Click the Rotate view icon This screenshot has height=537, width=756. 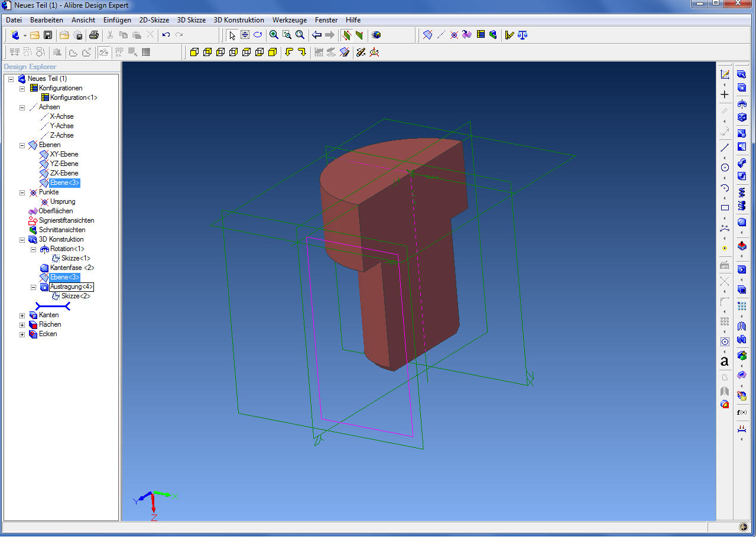(258, 35)
